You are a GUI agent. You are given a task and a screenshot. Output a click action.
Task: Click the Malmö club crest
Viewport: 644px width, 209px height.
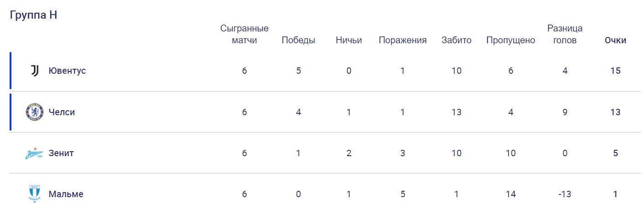click(35, 194)
